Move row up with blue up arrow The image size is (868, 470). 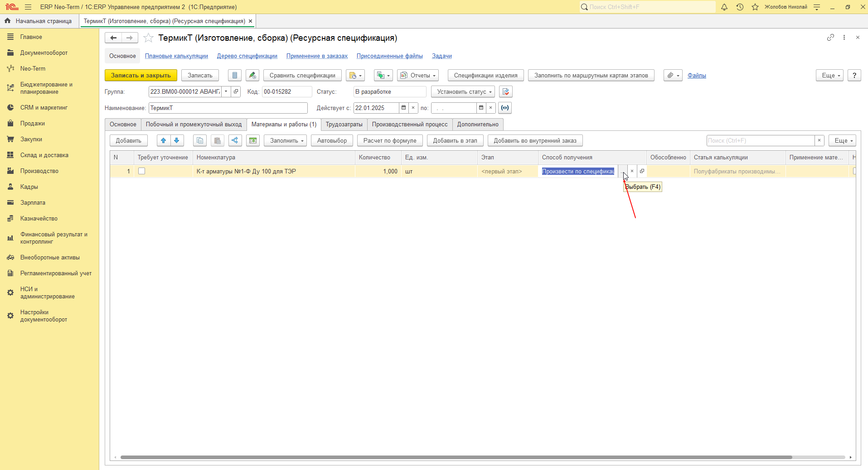pos(164,141)
